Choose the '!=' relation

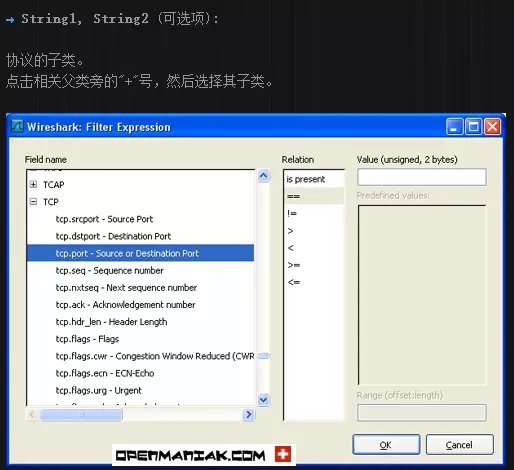pos(314,213)
